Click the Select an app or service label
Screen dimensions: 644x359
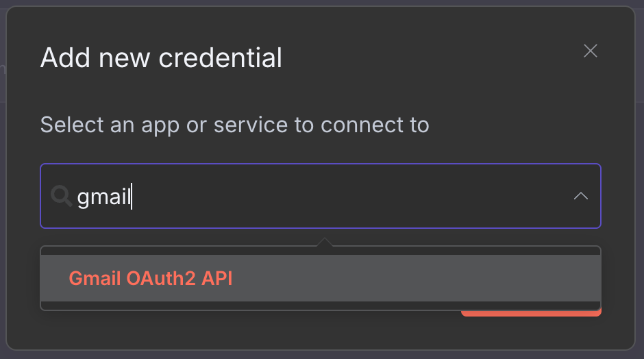pyautogui.click(x=234, y=125)
